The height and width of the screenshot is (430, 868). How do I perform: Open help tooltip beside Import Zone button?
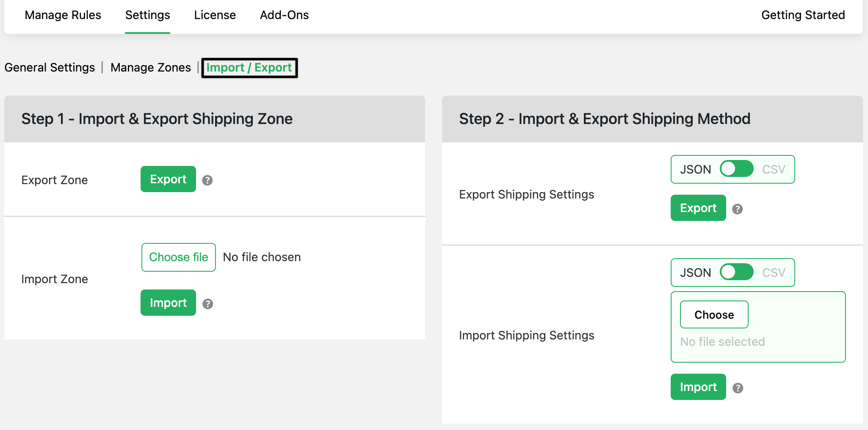click(207, 304)
